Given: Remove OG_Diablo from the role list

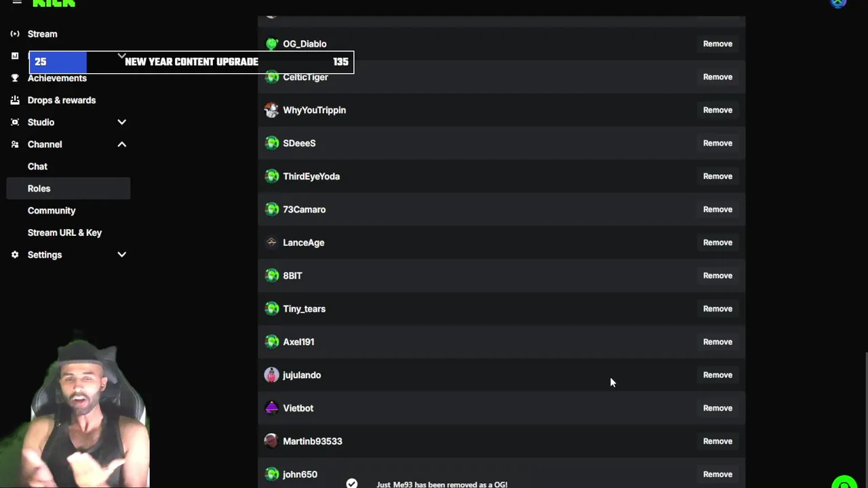Looking at the screenshot, I should tap(717, 44).
